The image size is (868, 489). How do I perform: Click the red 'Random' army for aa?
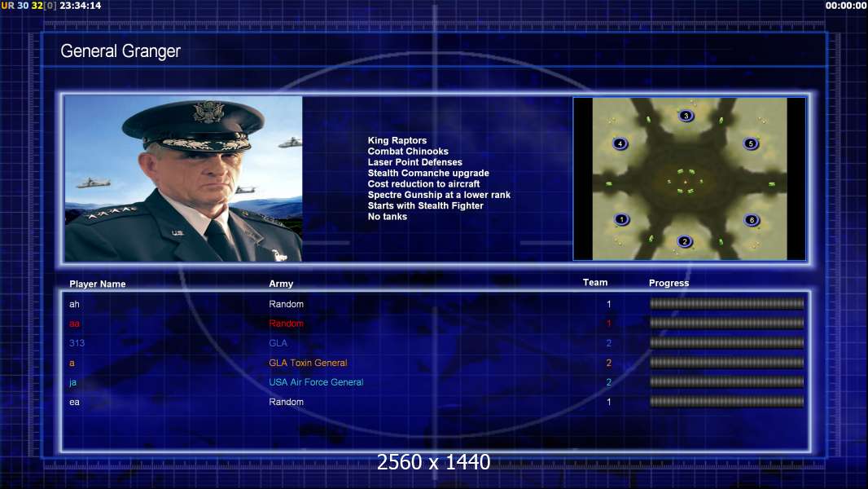(x=286, y=324)
